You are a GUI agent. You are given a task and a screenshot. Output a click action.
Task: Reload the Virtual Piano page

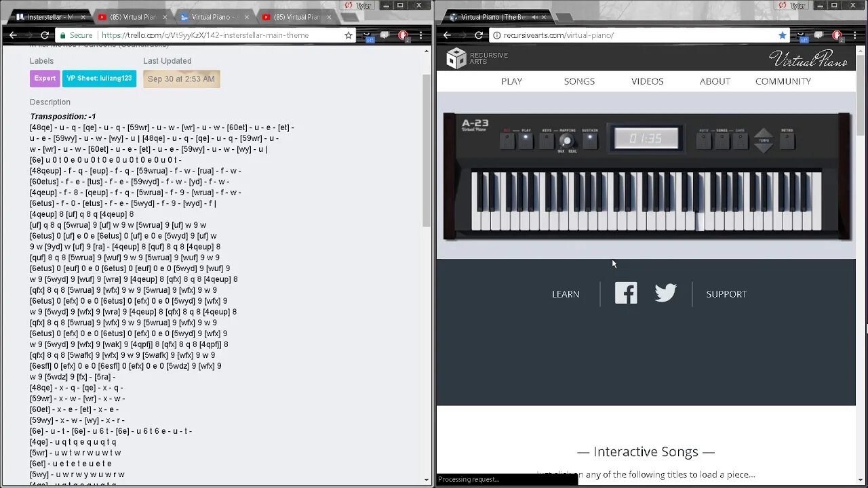[479, 35]
